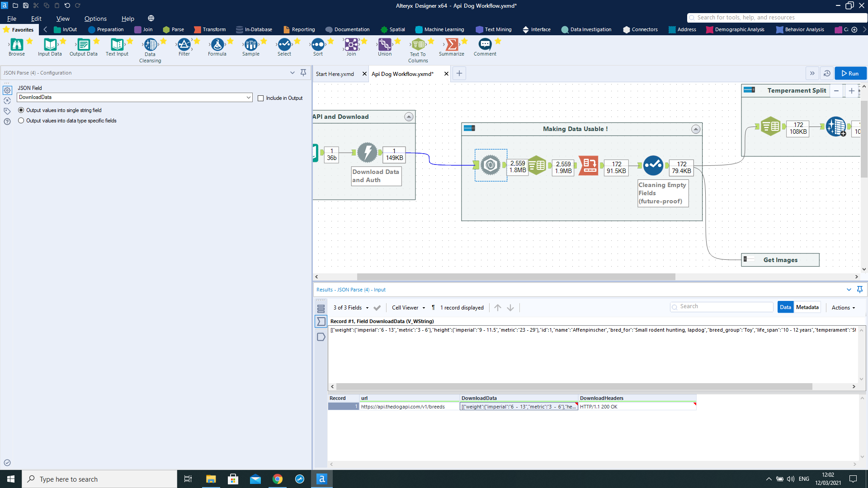Switch results to Metadata view
Image resolution: width=868 pixels, height=488 pixels.
(807, 307)
